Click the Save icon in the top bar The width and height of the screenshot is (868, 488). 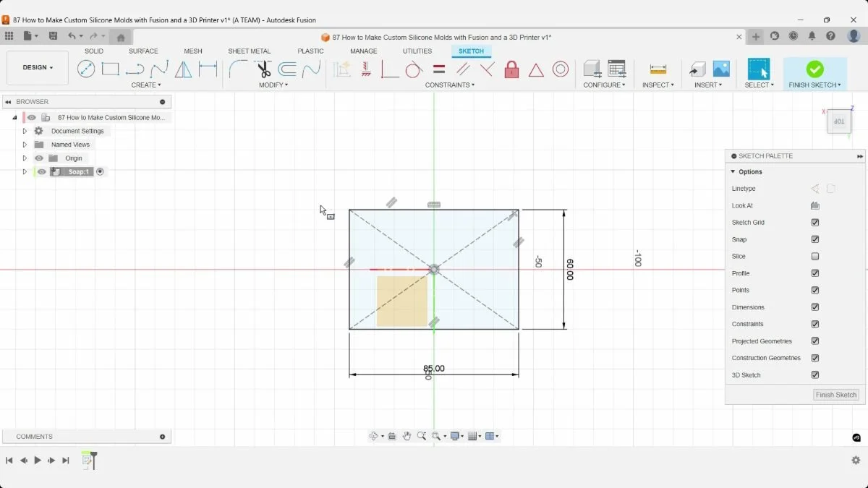point(53,36)
